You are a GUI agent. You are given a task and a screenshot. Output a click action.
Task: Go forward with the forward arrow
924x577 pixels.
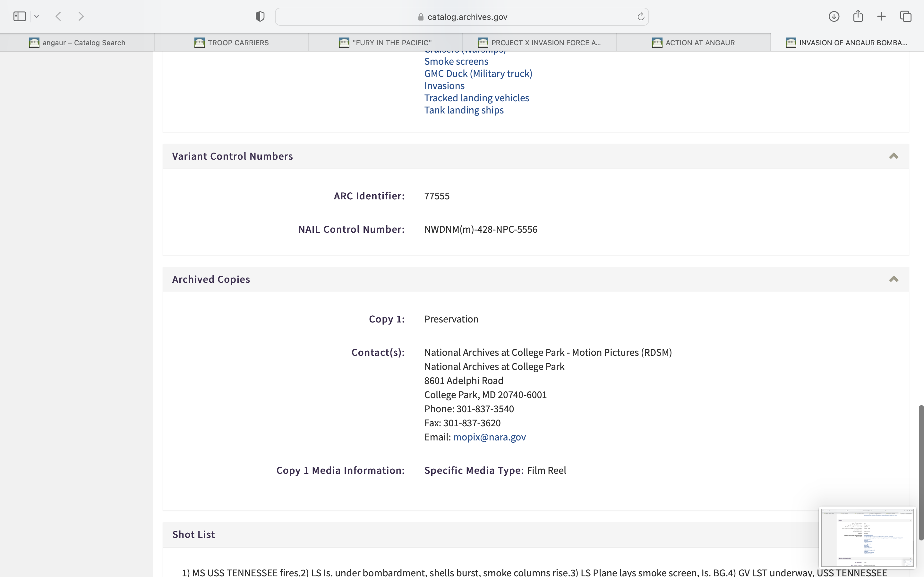pyautogui.click(x=81, y=16)
